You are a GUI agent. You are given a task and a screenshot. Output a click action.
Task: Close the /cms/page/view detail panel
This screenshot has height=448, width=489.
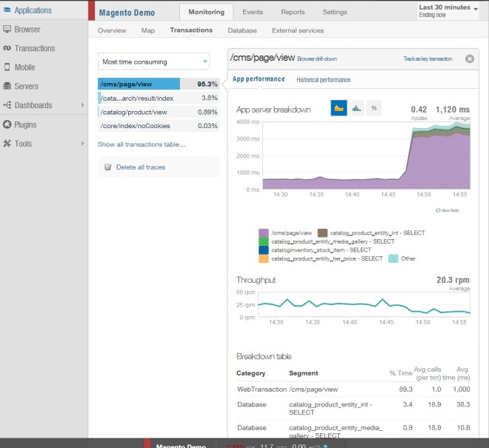pyautogui.click(x=470, y=58)
